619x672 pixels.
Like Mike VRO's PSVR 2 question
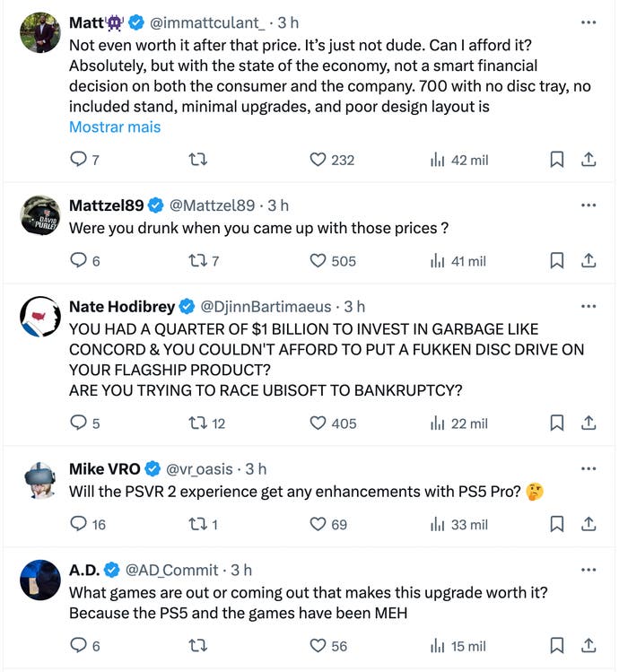click(x=318, y=524)
